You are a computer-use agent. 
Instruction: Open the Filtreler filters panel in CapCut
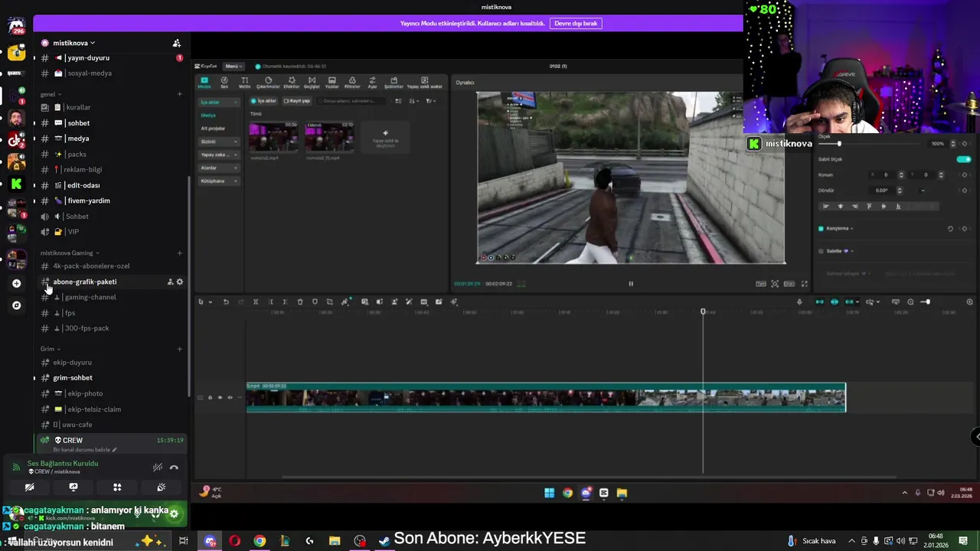click(352, 82)
